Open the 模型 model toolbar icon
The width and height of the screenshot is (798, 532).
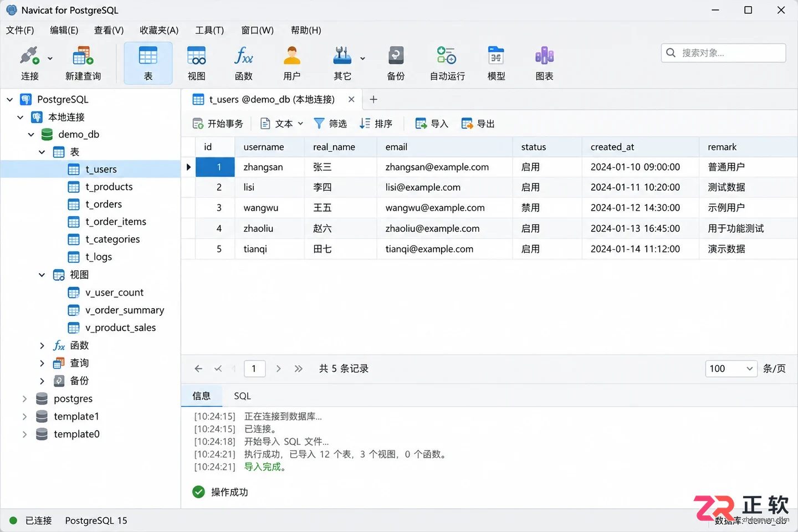(496, 63)
